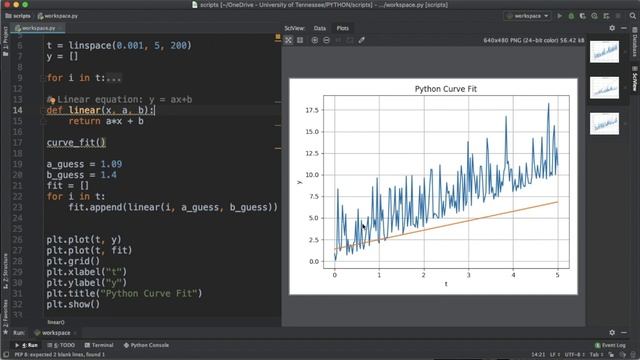Click the concurrency diagram icon in run toolbar

[606, 16]
